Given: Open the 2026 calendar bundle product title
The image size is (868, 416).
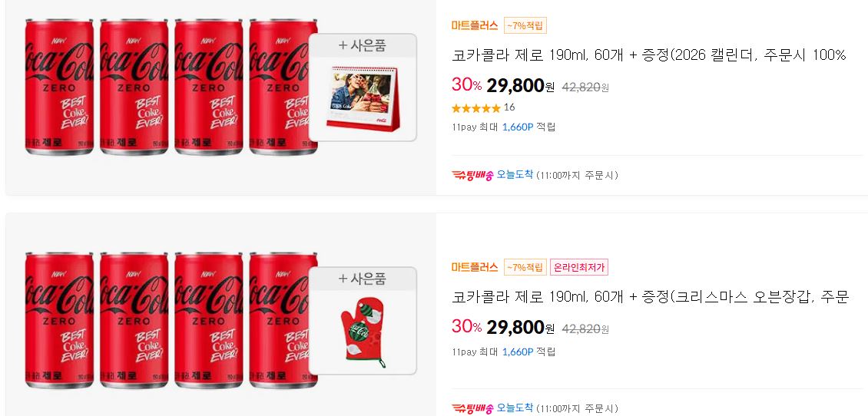Looking at the screenshot, I should [x=649, y=55].
